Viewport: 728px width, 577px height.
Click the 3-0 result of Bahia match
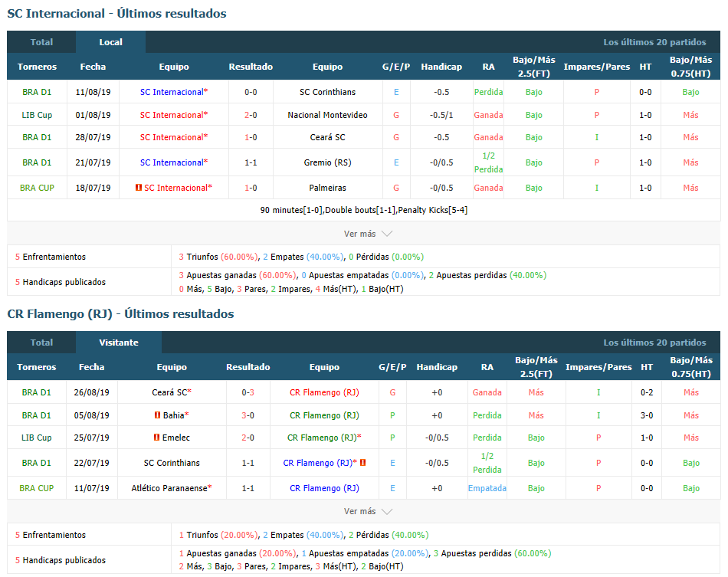click(x=248, y=415)
